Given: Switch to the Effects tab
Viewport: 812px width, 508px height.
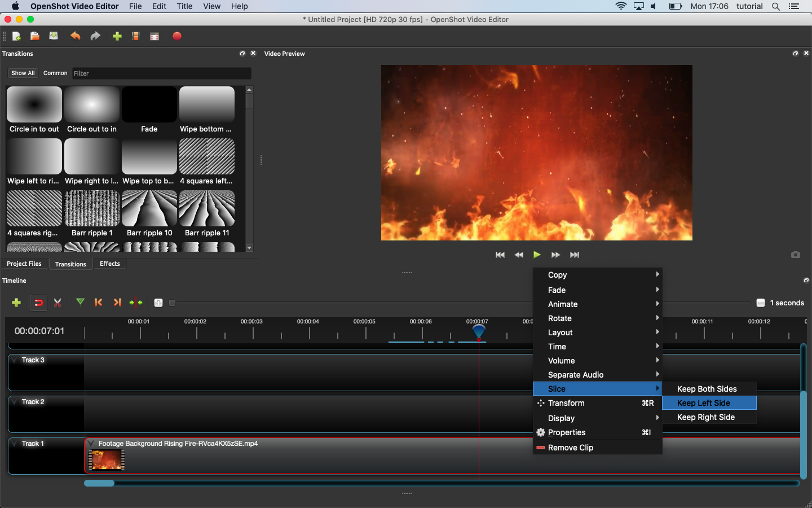Looking at the screenshot, I should tap(110, 264).
